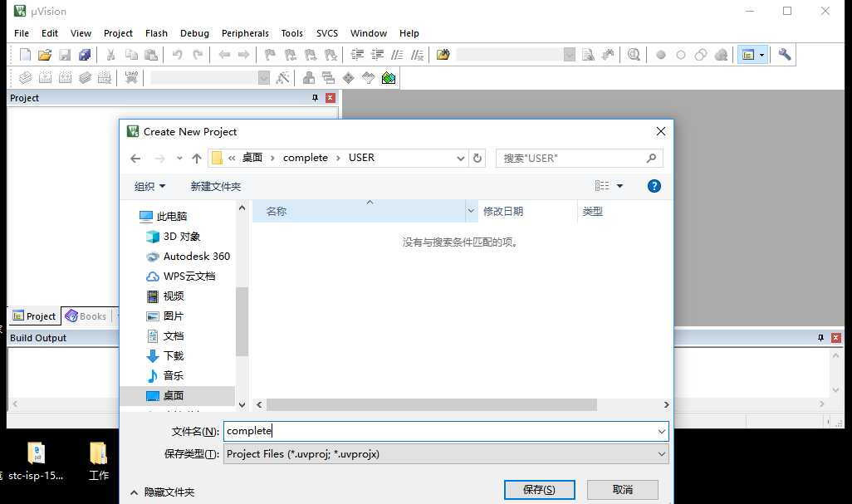The image size is (852, 504).
Task: Click the Redo arrow icon
Action: click(x=198, y=54)
